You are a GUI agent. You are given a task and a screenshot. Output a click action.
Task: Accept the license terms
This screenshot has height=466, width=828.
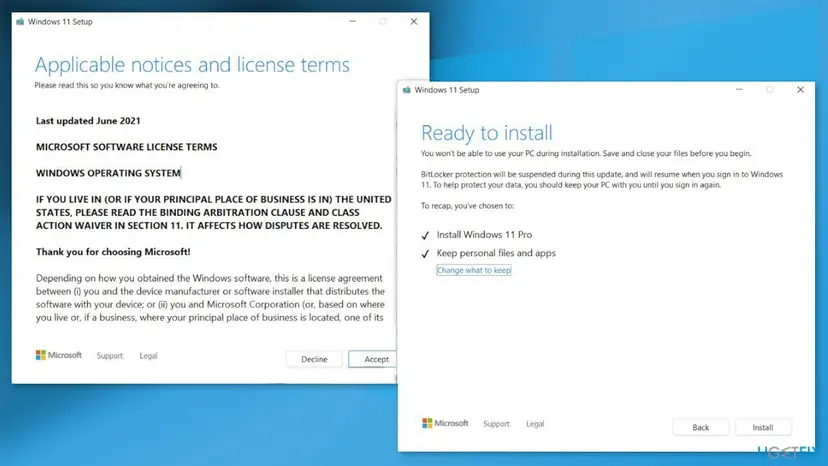372,359
